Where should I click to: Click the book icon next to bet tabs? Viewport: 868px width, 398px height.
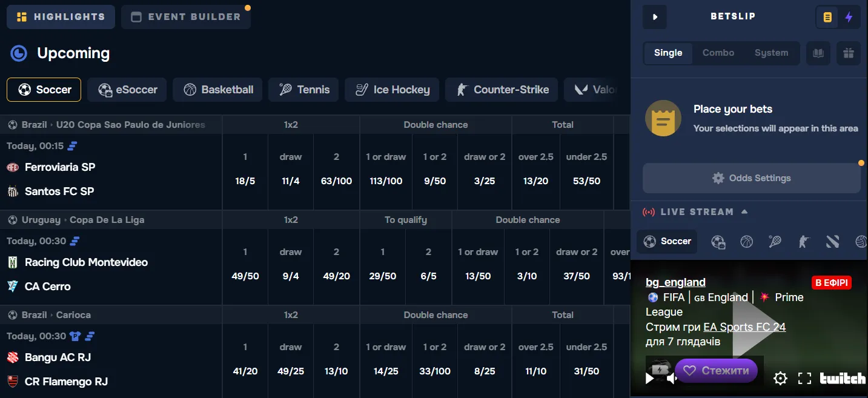pyautogui.click(x=818, y=53)
